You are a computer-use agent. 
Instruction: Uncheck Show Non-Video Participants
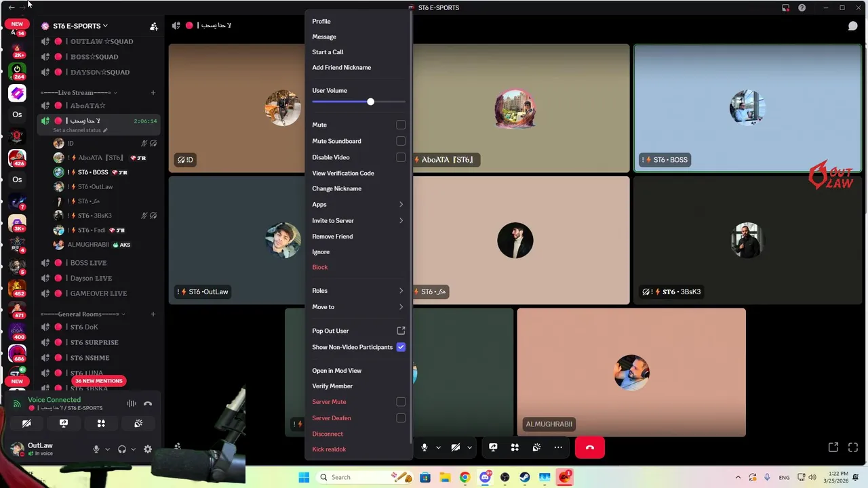(401, 347)
